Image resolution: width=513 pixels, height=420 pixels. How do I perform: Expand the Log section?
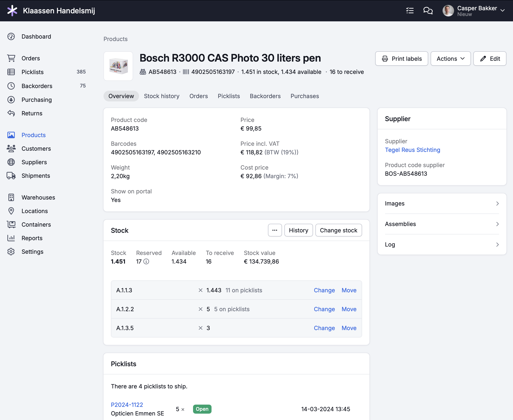[442, 245]
